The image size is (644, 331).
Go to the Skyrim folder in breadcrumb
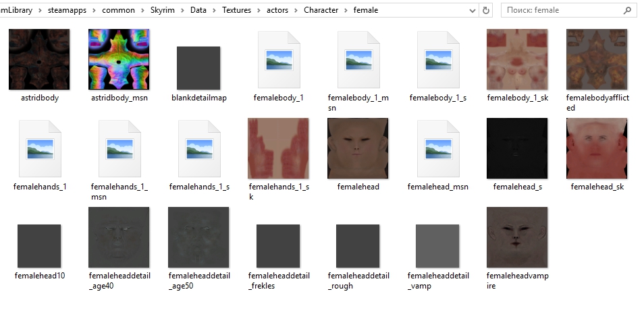162,10
